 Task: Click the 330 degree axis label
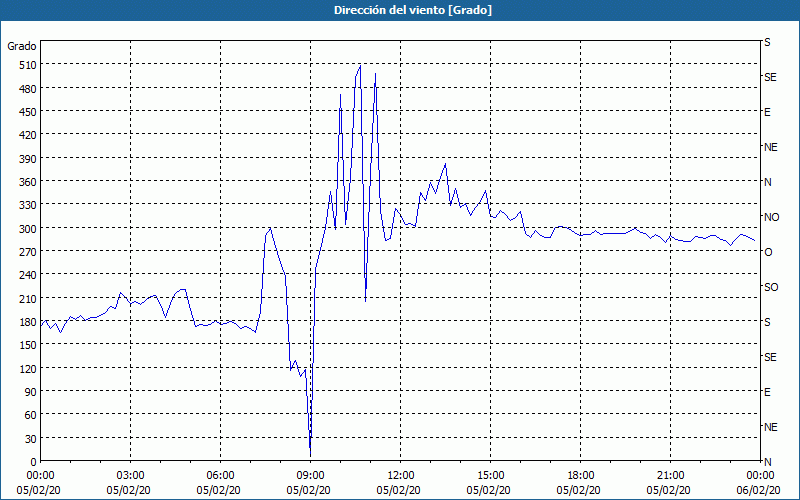tap(28, 205)
